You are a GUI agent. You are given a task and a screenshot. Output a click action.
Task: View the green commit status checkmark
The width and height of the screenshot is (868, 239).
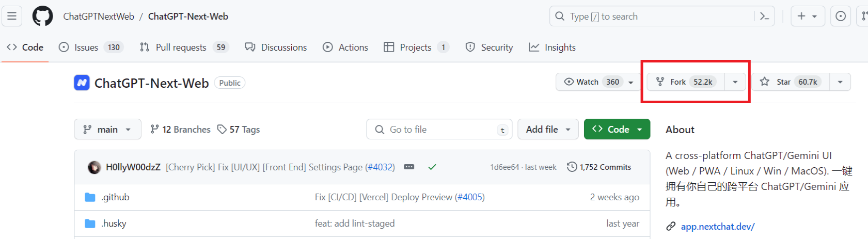pos(432,167)
